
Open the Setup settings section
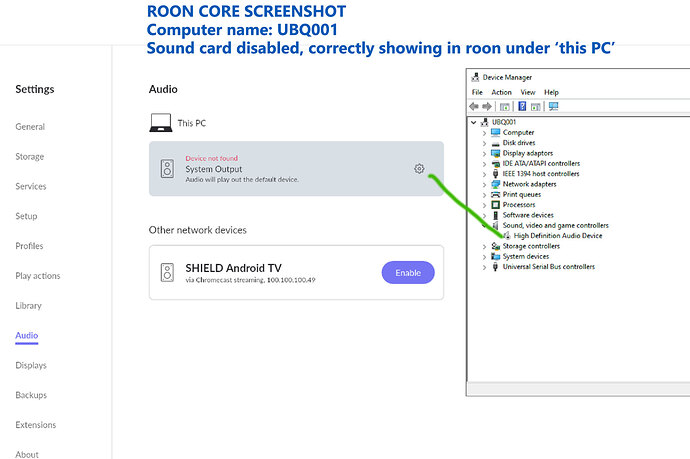tap(26, 216)
